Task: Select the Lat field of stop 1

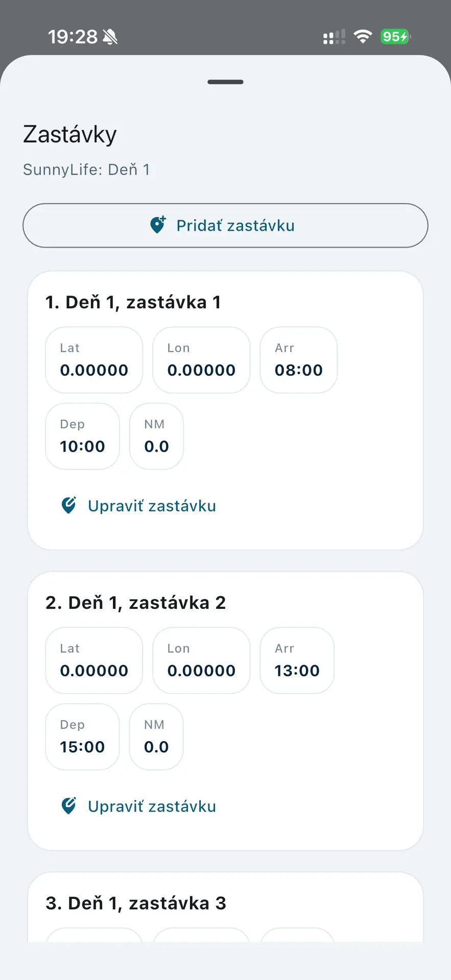Action: (x=94, y=360)
